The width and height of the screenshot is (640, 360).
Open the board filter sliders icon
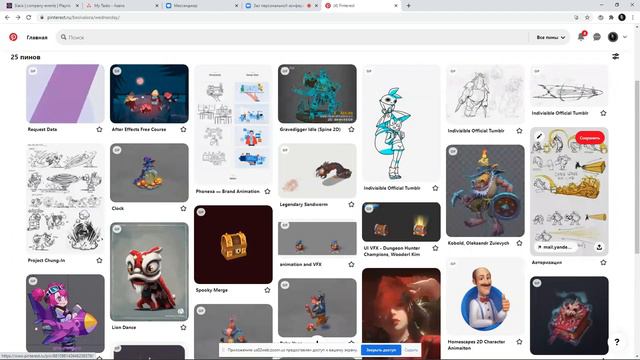click(616, 56)
